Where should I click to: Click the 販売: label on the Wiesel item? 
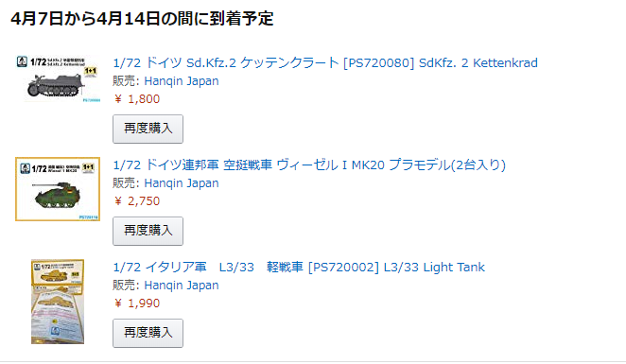126,183
